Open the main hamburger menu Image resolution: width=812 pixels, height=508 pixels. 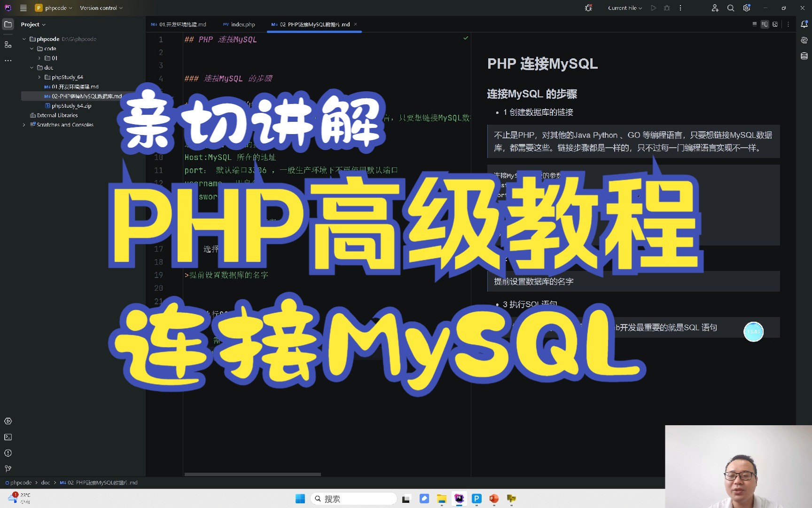(23, 8)
